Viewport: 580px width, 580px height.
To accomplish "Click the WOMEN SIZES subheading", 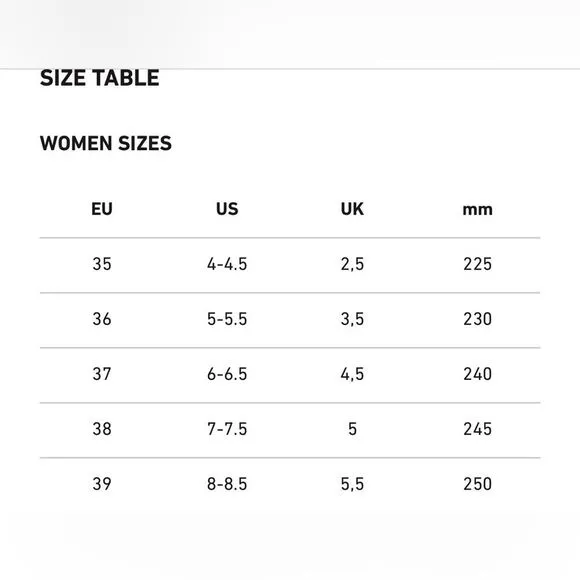I will tap(106, 143).
